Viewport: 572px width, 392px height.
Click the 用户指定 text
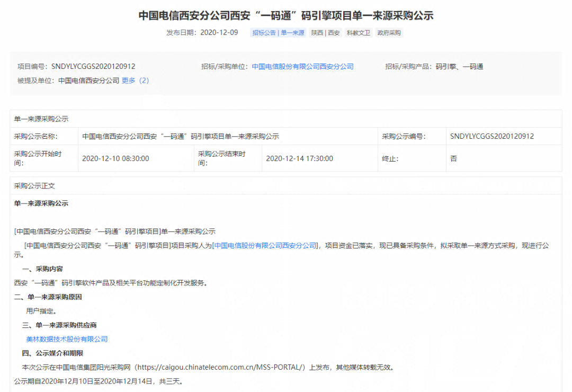point(41,311)
